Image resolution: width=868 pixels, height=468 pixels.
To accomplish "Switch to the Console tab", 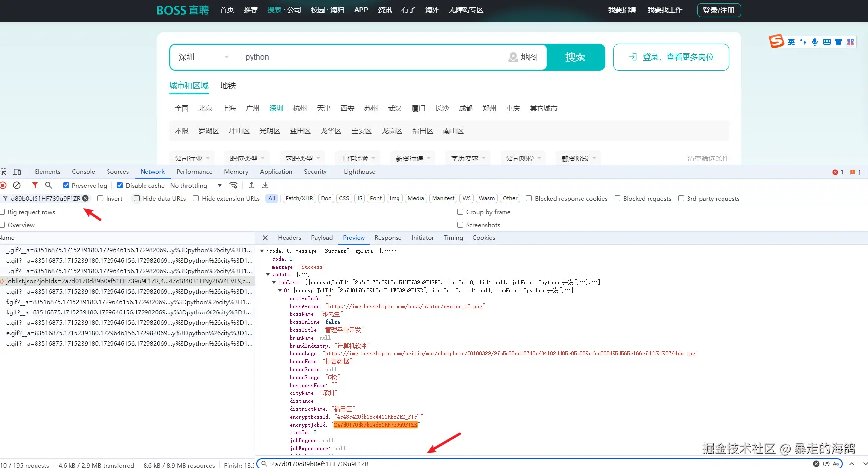I will click(x=83, y=172).
